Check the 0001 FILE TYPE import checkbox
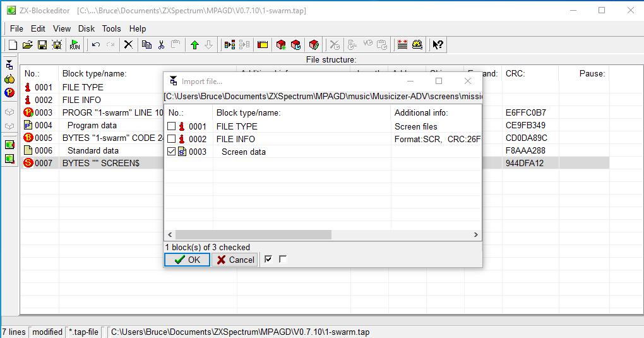The height and width of the screenshot is (338, 644). tap(171, 126)
